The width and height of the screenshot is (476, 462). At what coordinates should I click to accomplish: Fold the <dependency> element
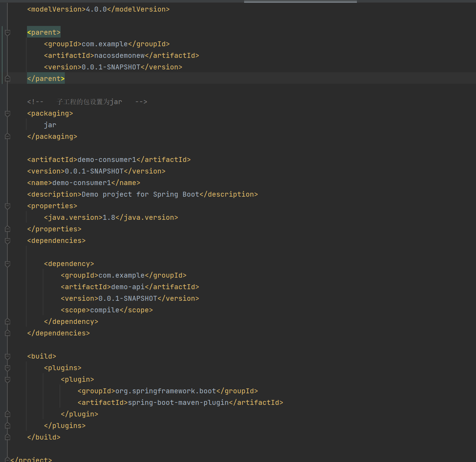click(7, 264)
